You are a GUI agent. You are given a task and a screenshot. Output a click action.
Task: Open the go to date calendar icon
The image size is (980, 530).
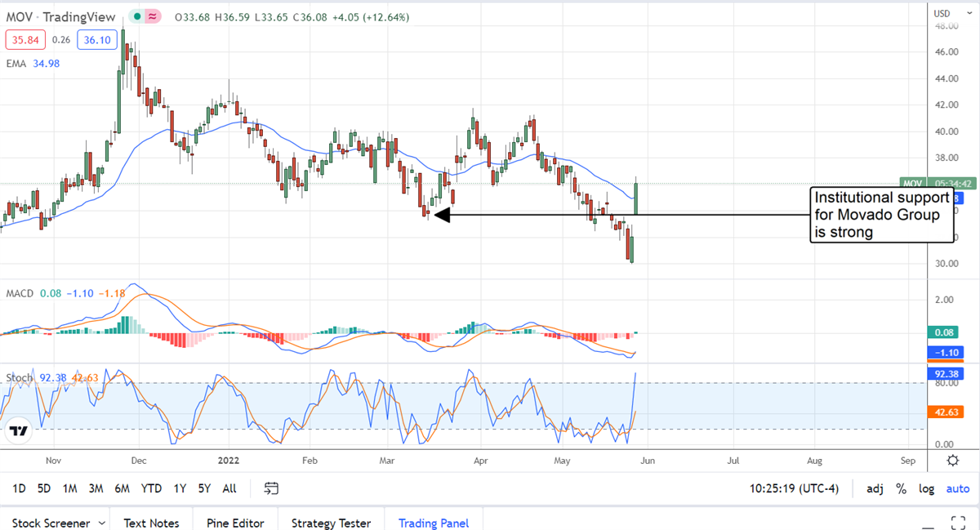[x=271, y=488]
